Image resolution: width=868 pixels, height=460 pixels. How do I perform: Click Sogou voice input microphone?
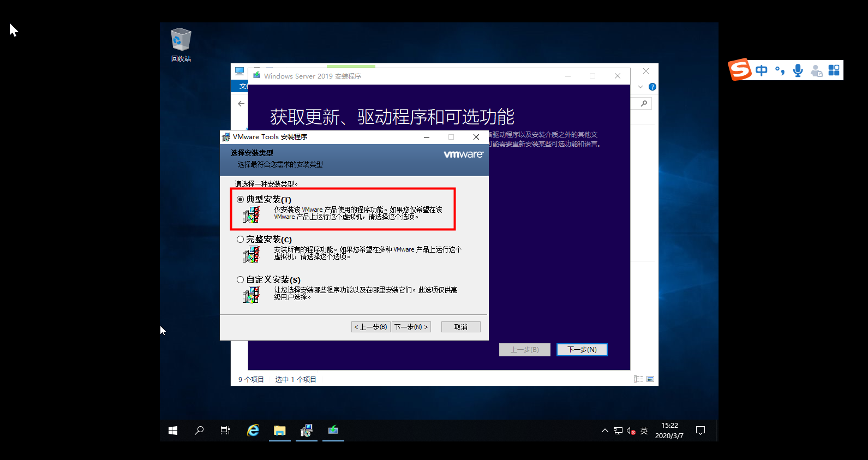click(x=798, y=70)
